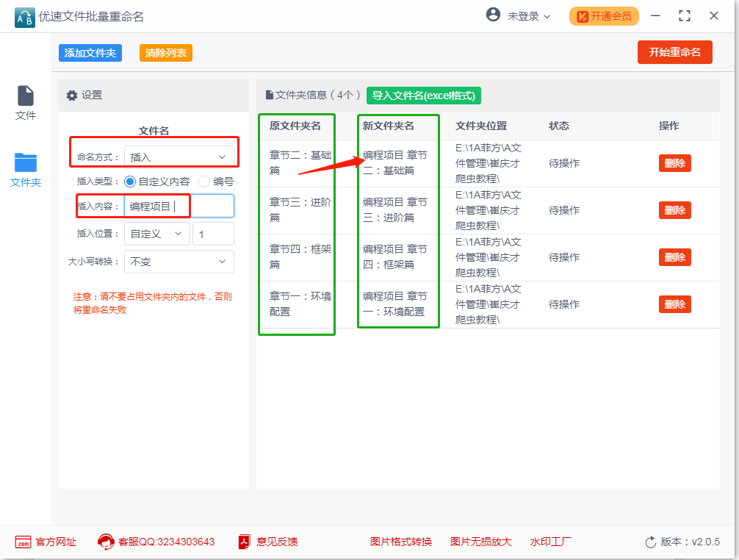Click the 客服QQ headset icon
The image size is (739, 560).
(106, 542)
